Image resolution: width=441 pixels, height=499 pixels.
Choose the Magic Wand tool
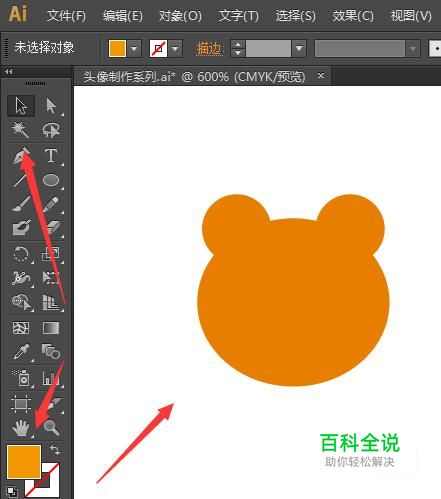point(21,130)
